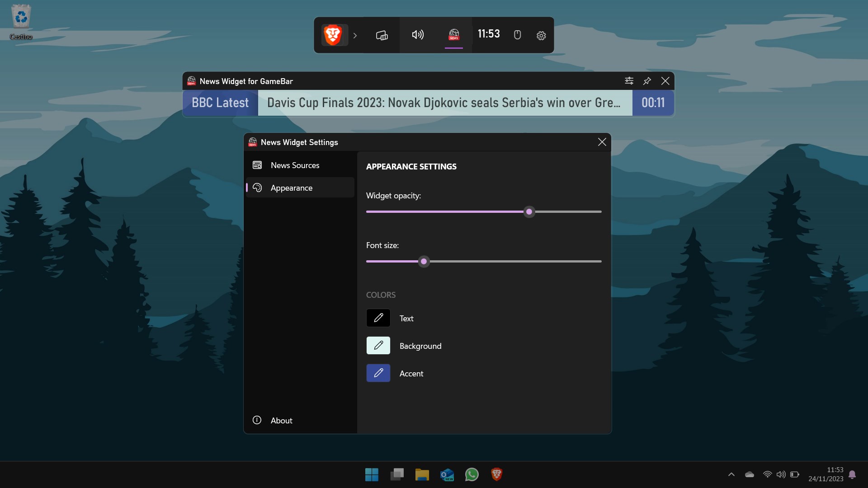Show hidden system tray icons chevron
The width and height of the screenshot is (868, 488).
coord(731,474)
